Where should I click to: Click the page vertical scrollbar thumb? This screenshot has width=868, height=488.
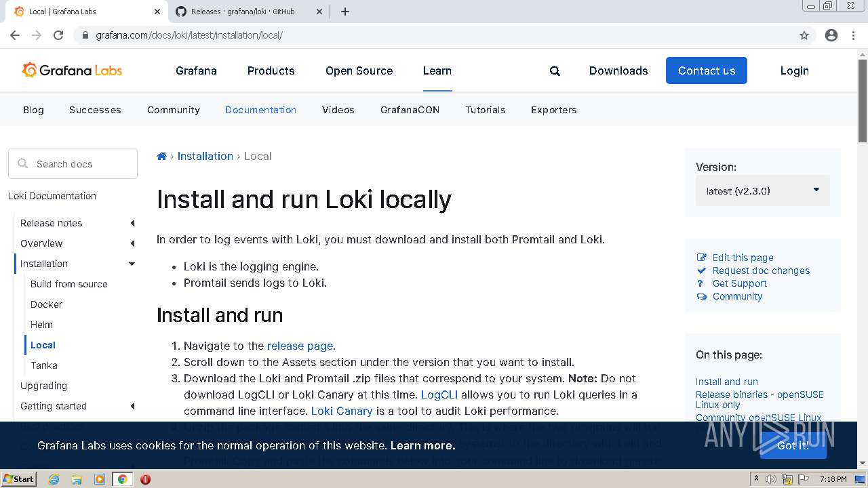(863, 101)
